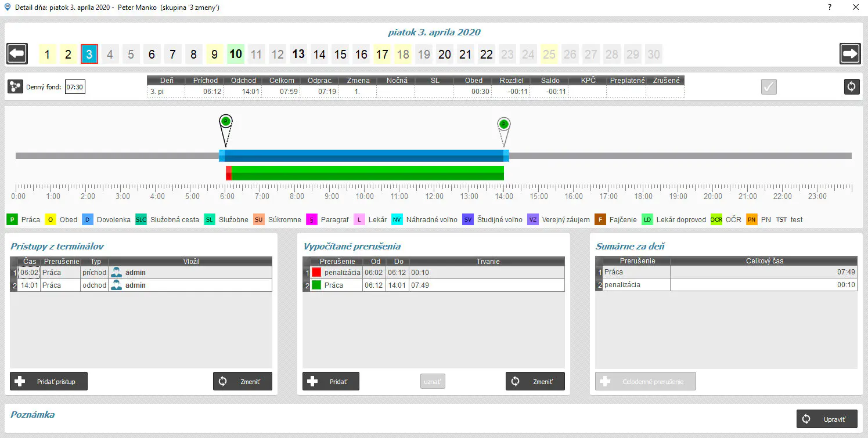The image size is (868, 438).
Task: Select the arrival marker pin on timeline
Action: (x=226, y=130)
